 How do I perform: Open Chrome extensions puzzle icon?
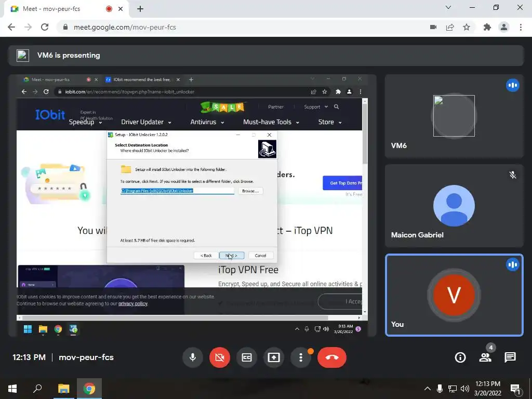click(x=487, y=27)
